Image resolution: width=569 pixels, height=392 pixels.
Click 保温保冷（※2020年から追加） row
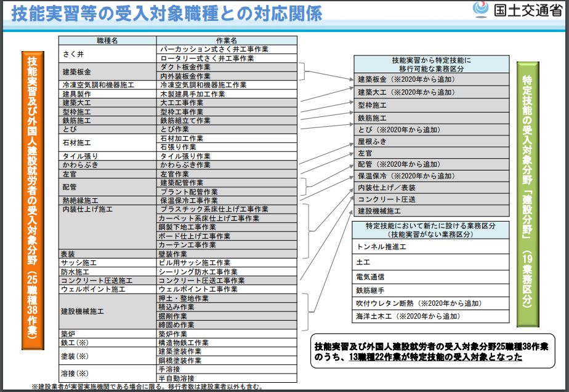[432, 176]
